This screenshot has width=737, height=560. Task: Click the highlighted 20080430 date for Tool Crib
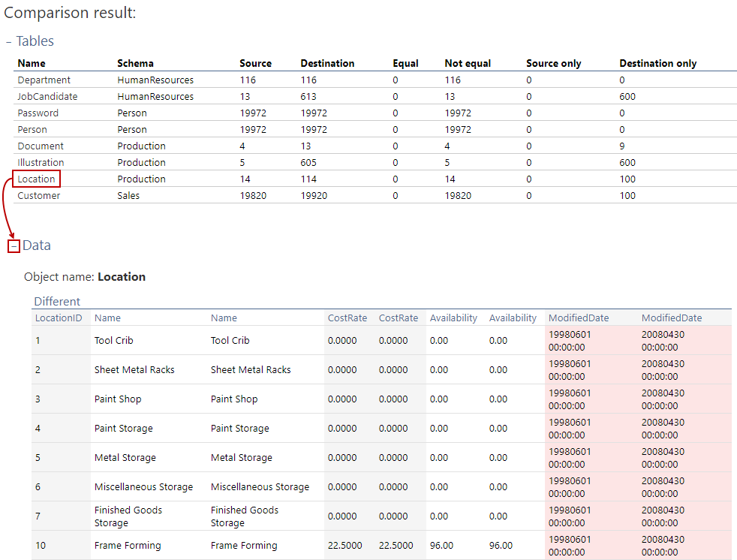[x=663, y=335]
